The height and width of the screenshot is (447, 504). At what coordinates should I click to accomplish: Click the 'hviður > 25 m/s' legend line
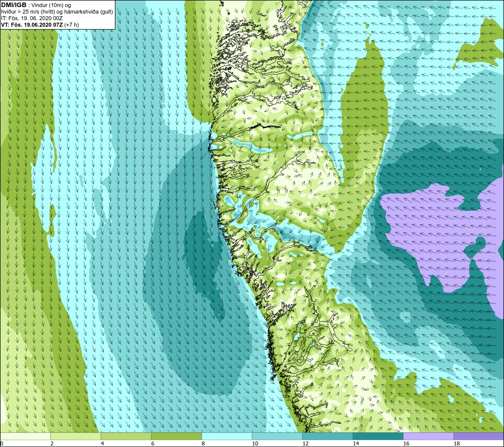point(57,12)
